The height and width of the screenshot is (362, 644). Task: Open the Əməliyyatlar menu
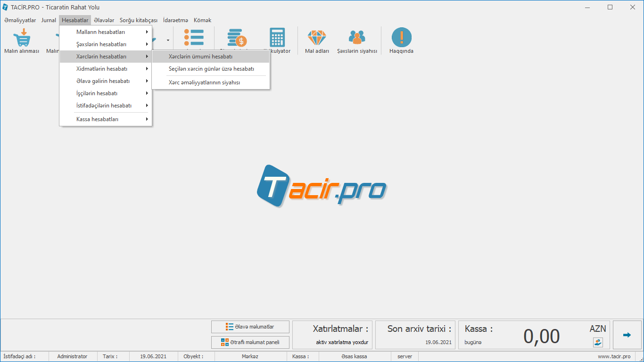(x=20, y=20)
